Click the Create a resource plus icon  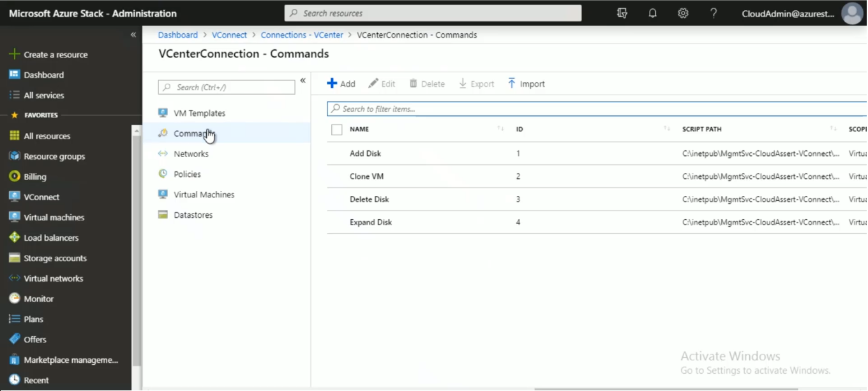(14, 54)
